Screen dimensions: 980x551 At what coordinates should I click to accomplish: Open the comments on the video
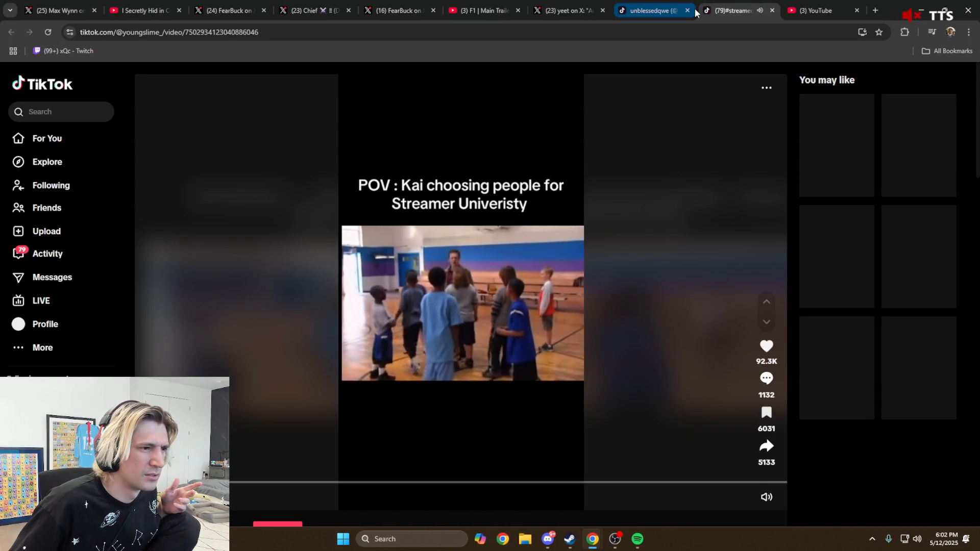coord(766,378)
